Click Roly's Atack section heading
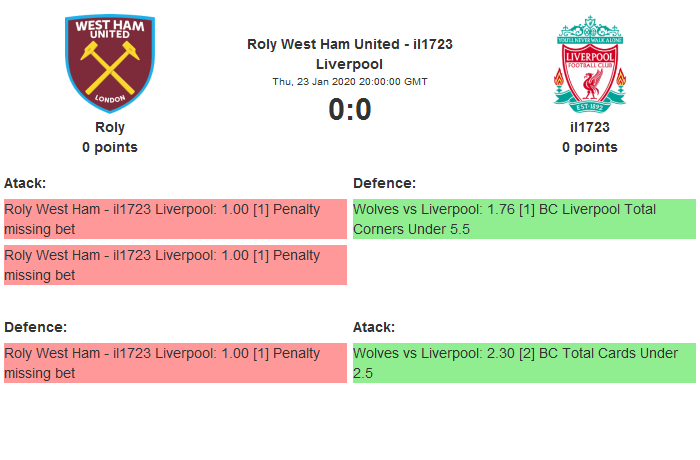Image resolution: width=700 pixels, height=460 pixels. [25, 183]
